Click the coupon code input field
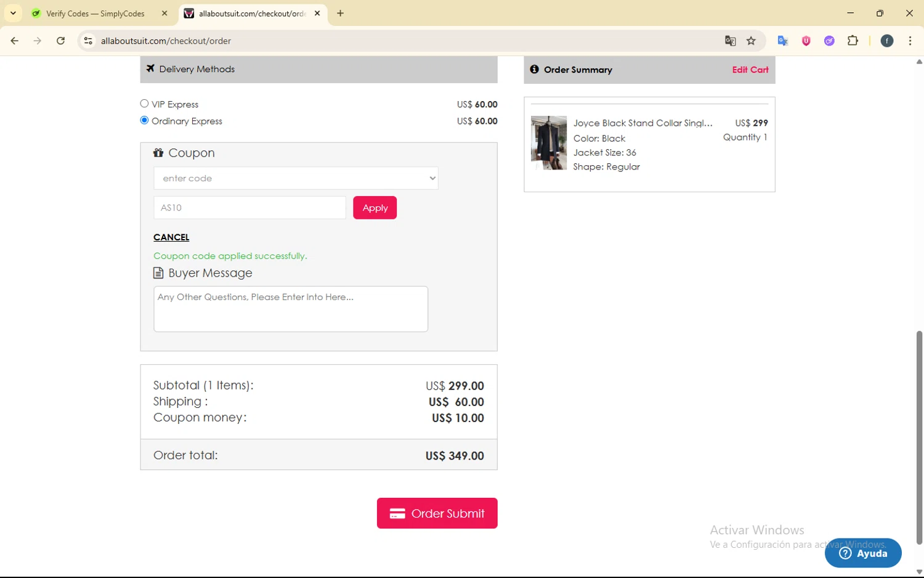This screenshot has width=924, height=578. (x=249, y=208)
